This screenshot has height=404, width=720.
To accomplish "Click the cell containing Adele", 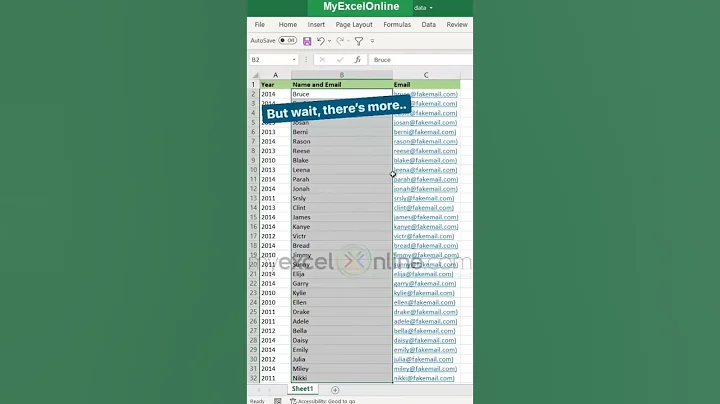I will click(x=342, y=321).
